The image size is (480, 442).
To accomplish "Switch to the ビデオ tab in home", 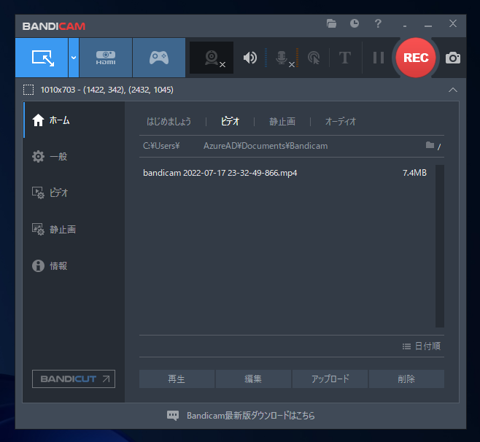I will coord(230,121).
